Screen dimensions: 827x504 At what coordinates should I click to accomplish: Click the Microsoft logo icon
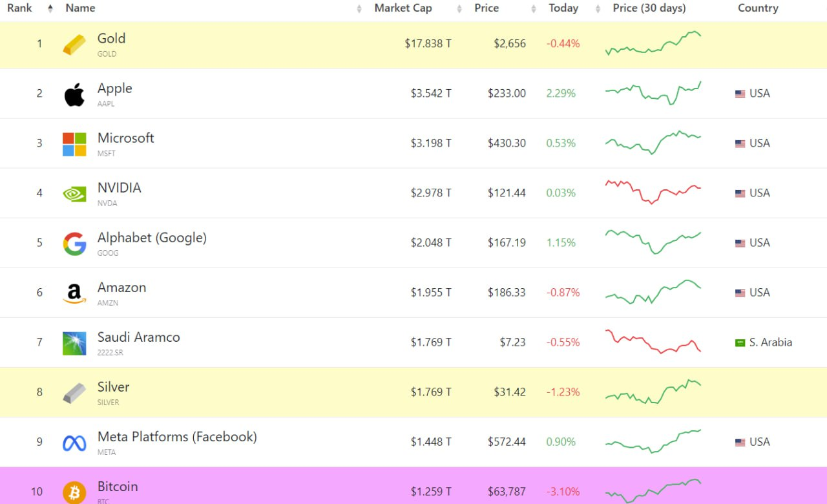pos(74,144)
